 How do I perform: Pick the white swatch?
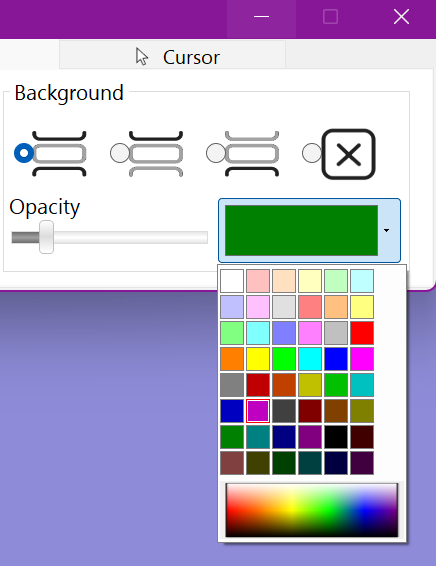(232, 281)
